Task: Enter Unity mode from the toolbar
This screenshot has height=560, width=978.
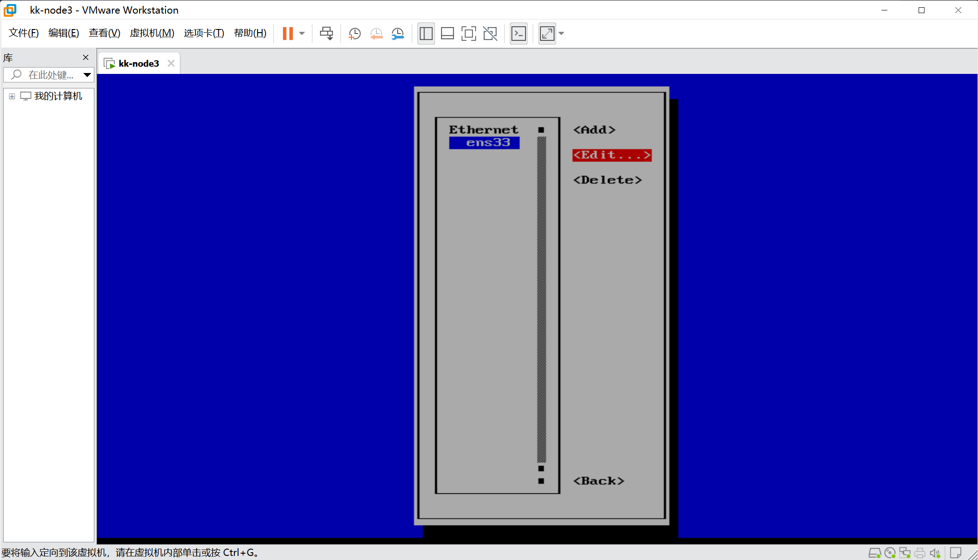Action: click(x=490, y=34)
